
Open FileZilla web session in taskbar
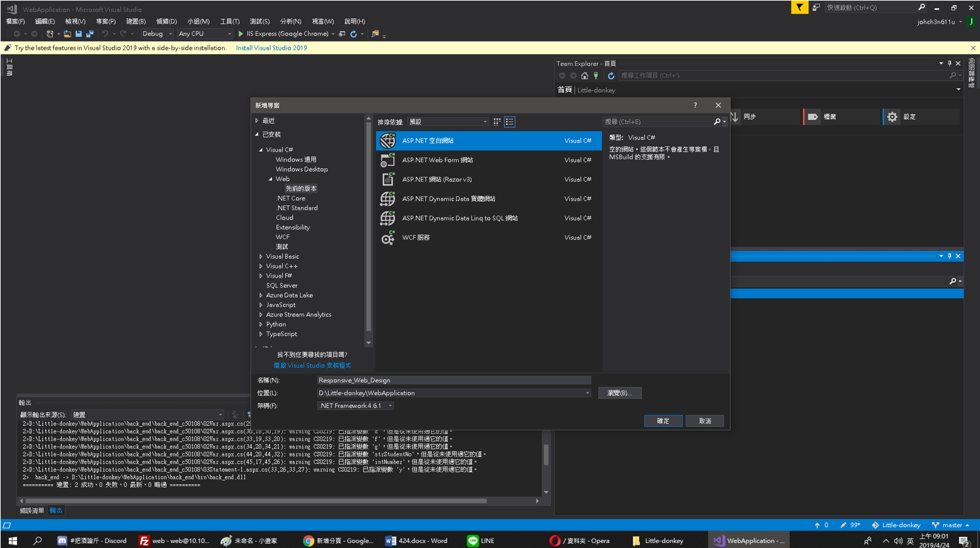tap(174, 540)
